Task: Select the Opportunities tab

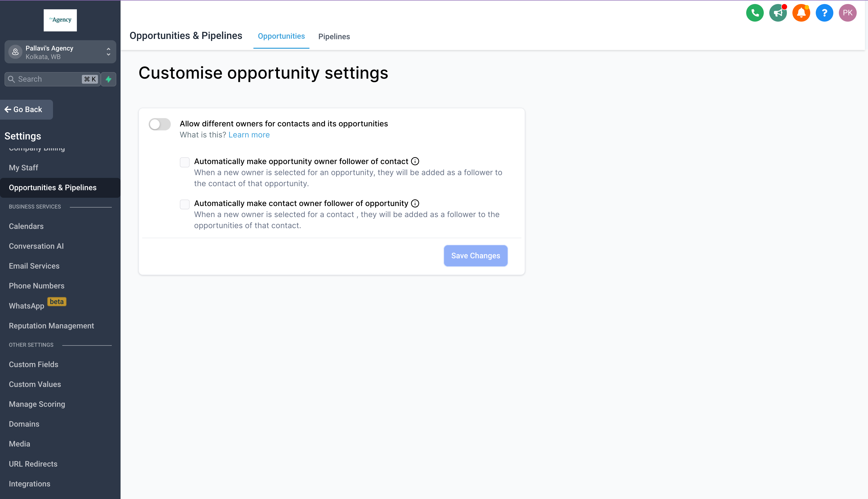Action: click(281, 36)
